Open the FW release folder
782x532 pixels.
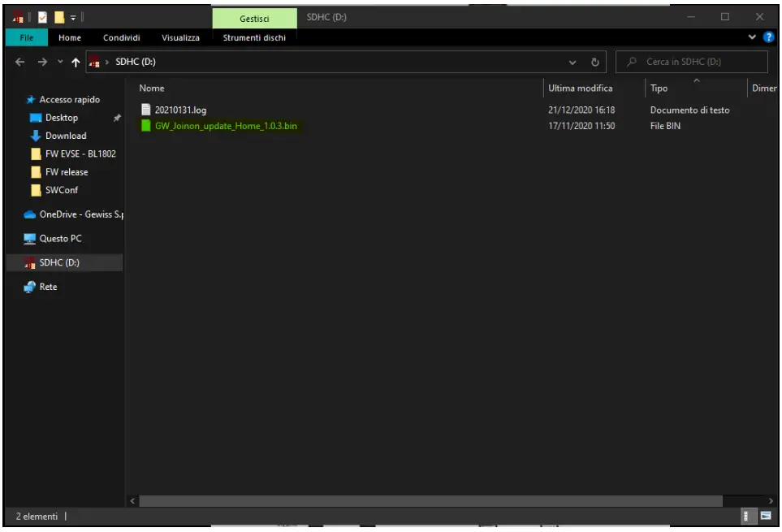tap(67, 172)
